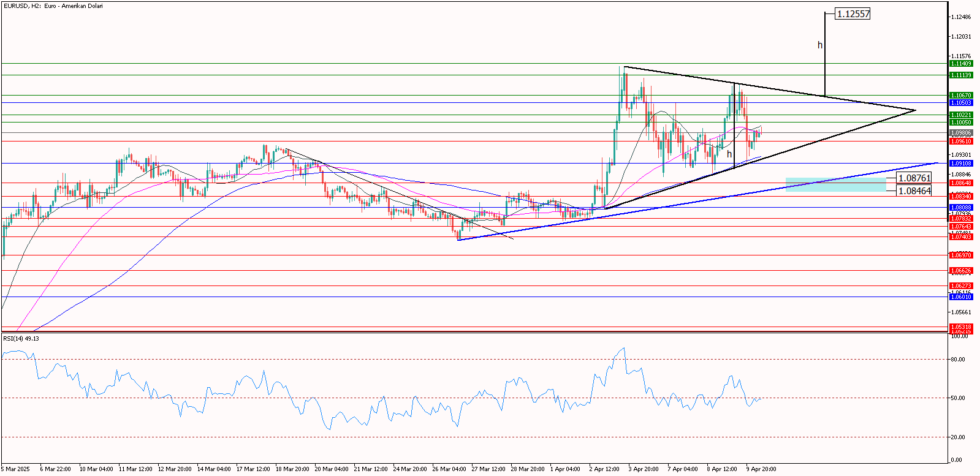Click the blue 1.08088 price level tag
Image resolution: width=980 pixels, height=476 pixels.
[x=961, y=208]
